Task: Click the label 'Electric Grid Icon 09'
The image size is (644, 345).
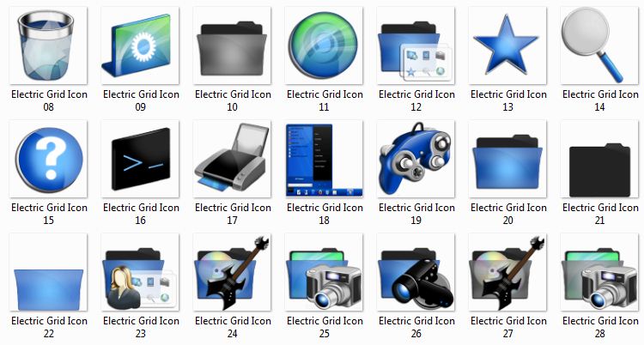Action: [142, 100]
